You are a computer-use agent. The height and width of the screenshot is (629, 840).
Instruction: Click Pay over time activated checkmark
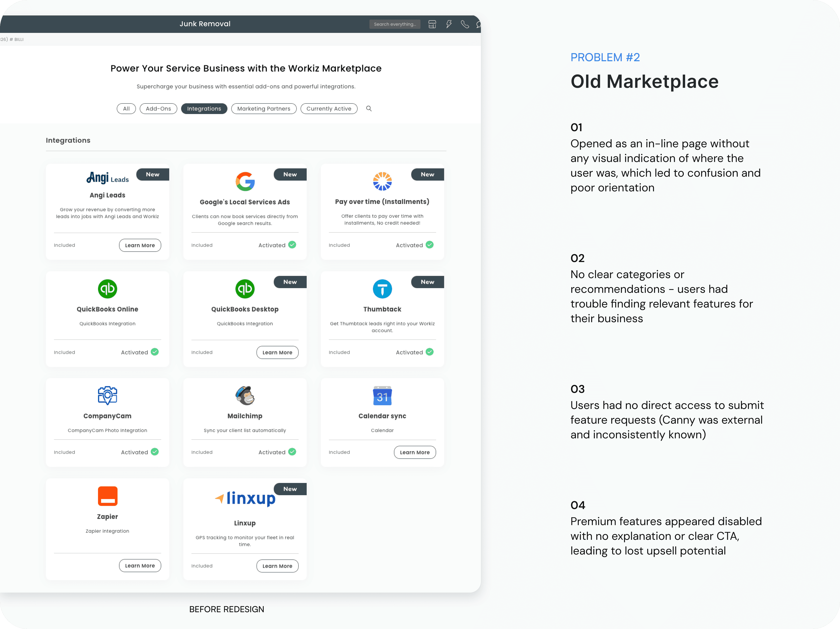(429, 245)
